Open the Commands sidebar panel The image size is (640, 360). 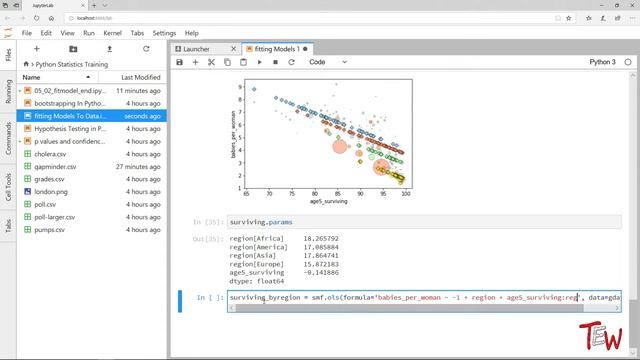click(x=8, y=138)
